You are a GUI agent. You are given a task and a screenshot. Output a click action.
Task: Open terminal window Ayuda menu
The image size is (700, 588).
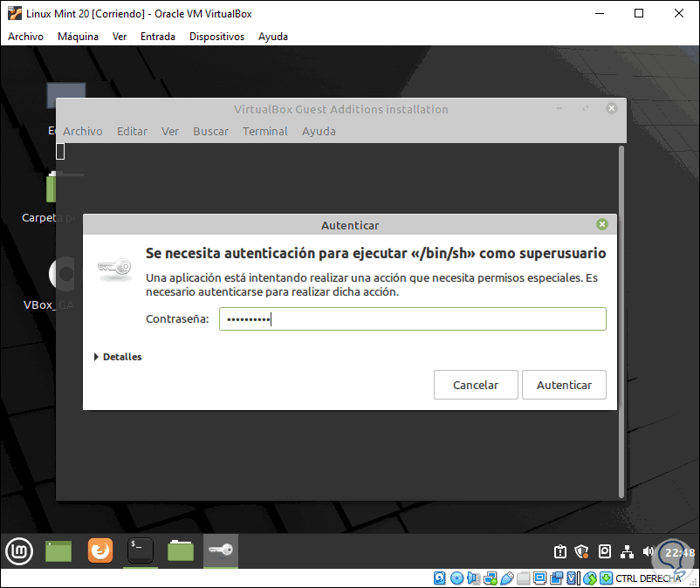pos(319,131)
